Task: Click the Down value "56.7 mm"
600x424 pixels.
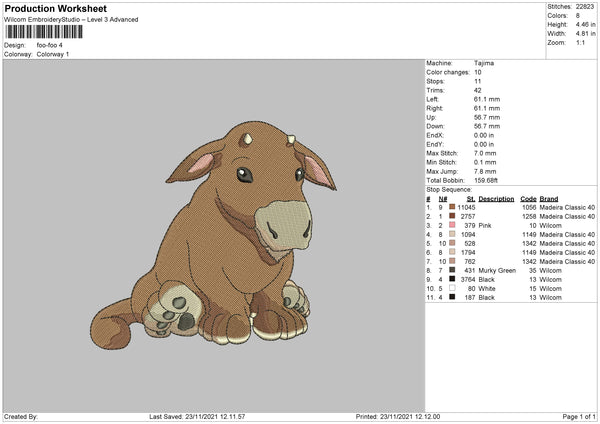Action: (487, 126)
